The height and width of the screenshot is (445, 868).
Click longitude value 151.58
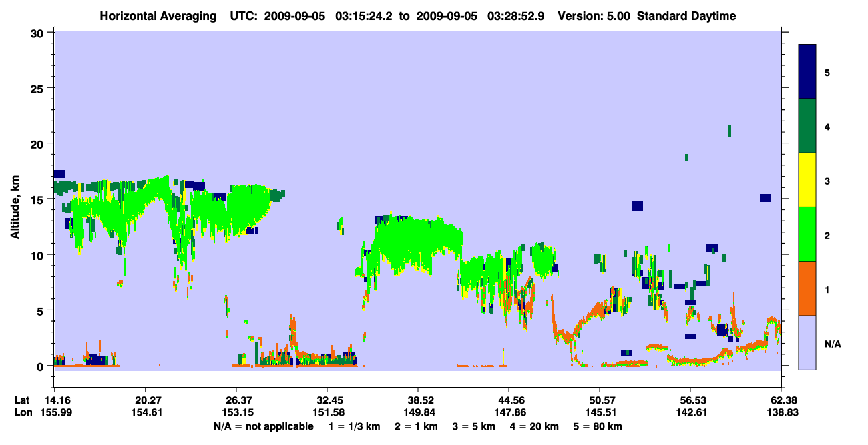click(x=327, y=412)
